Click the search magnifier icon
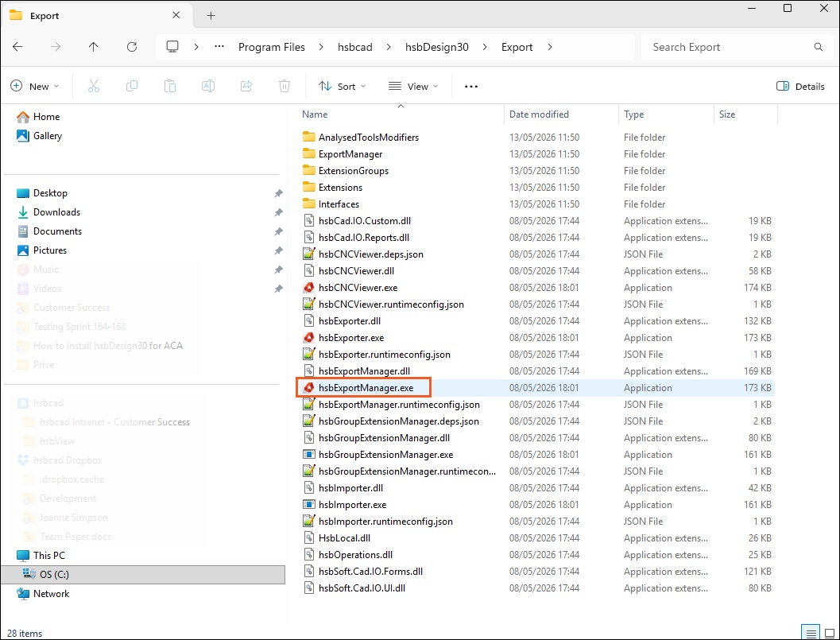The image size is (840, 640). point(818,47)
